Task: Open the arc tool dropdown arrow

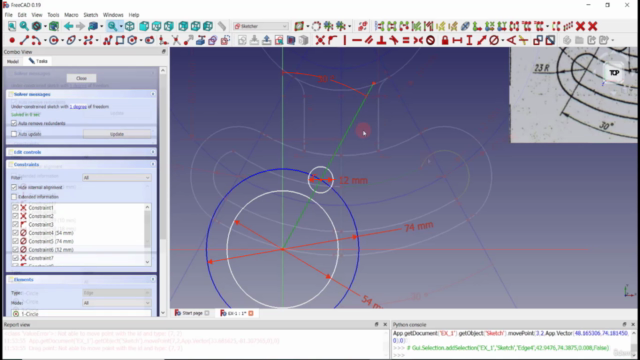Action: [44, 40]
